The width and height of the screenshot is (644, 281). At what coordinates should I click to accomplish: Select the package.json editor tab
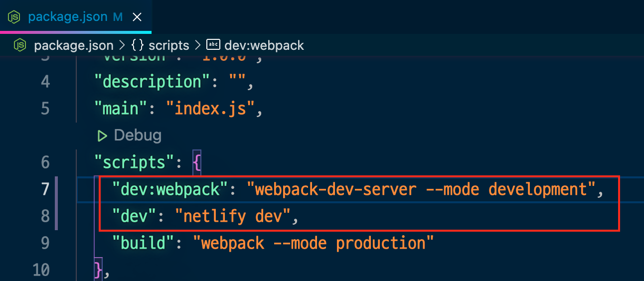point(76,17)
